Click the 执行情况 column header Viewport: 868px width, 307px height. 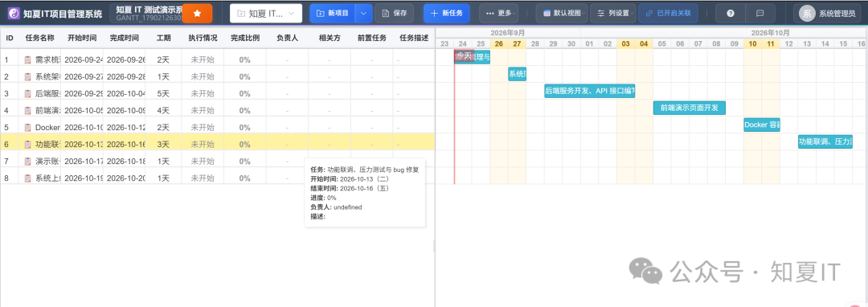(203, 38)
